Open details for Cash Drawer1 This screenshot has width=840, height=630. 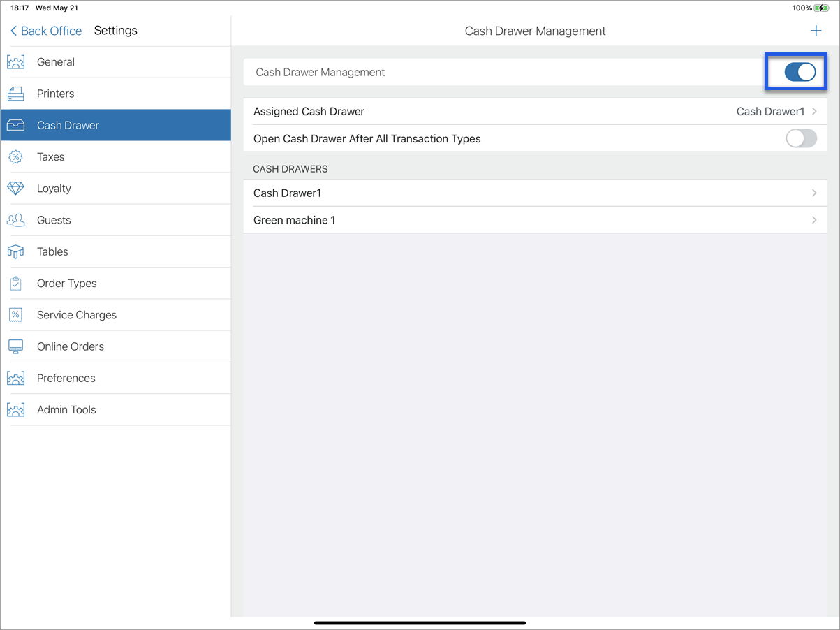535,193
